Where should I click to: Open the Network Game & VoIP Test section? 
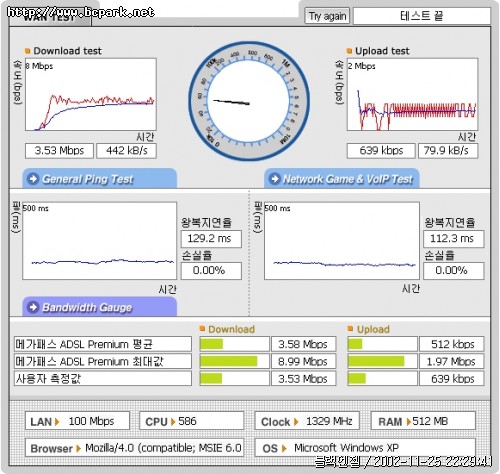tap(342, 179)
